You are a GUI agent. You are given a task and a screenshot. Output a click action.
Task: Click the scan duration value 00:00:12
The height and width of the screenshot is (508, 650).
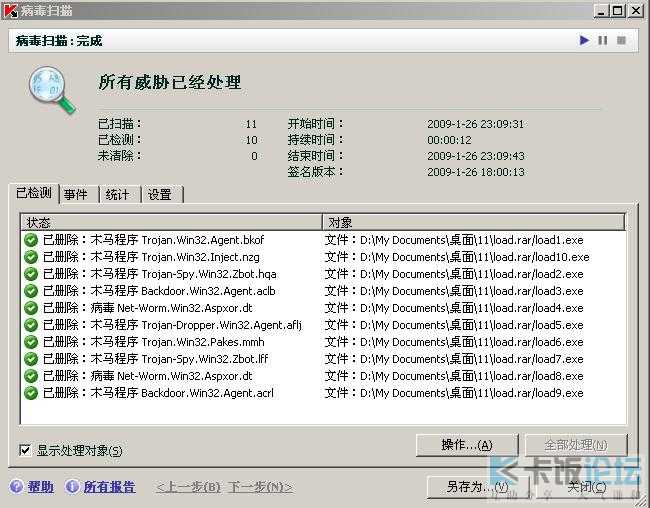[449, 140]
